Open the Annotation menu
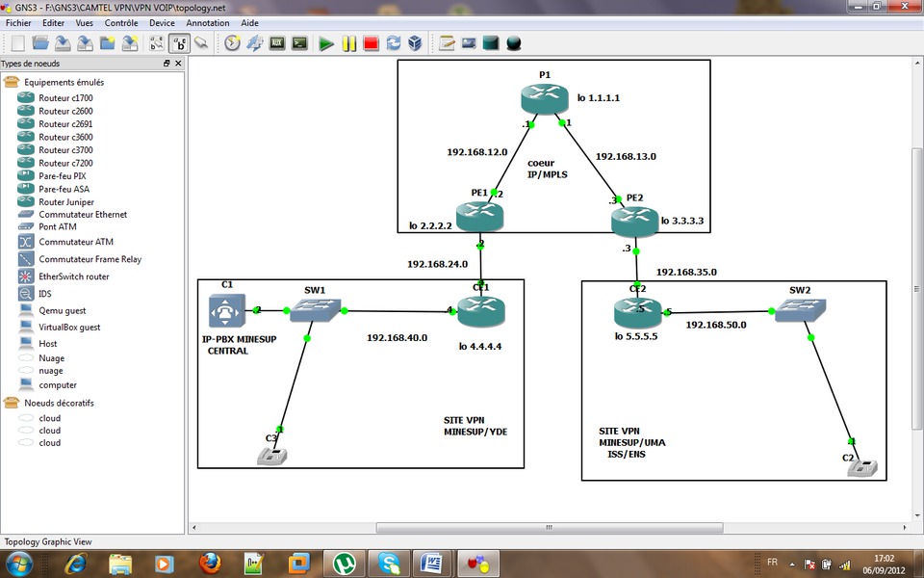The image size is (924, 578). pyautogui.click(x=208, y=23)
